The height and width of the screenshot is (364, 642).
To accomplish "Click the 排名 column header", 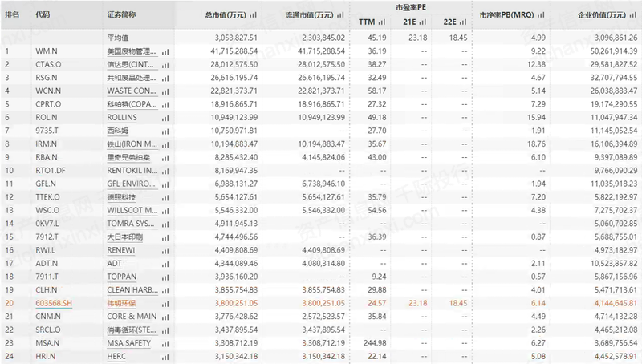I will (12, 14).
